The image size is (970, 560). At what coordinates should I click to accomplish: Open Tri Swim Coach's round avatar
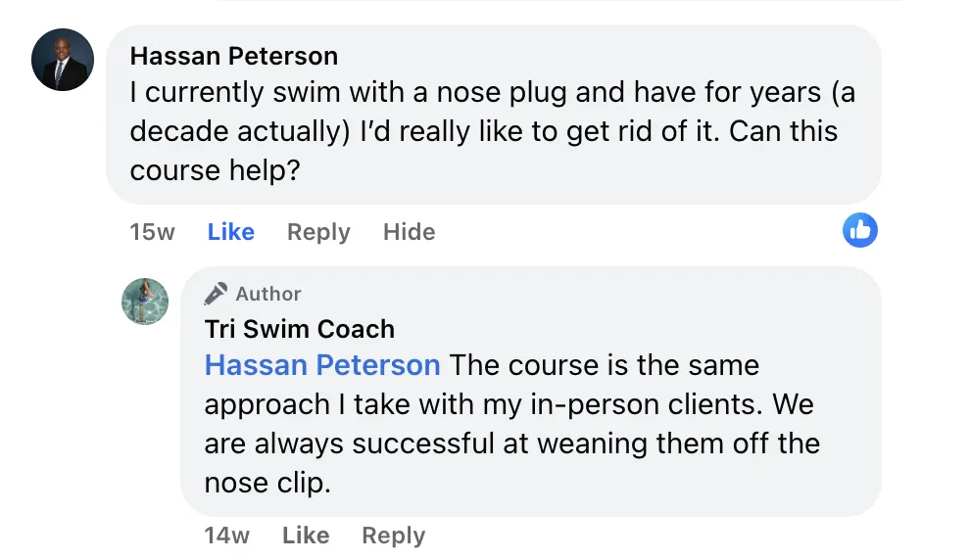pos(145,301)
